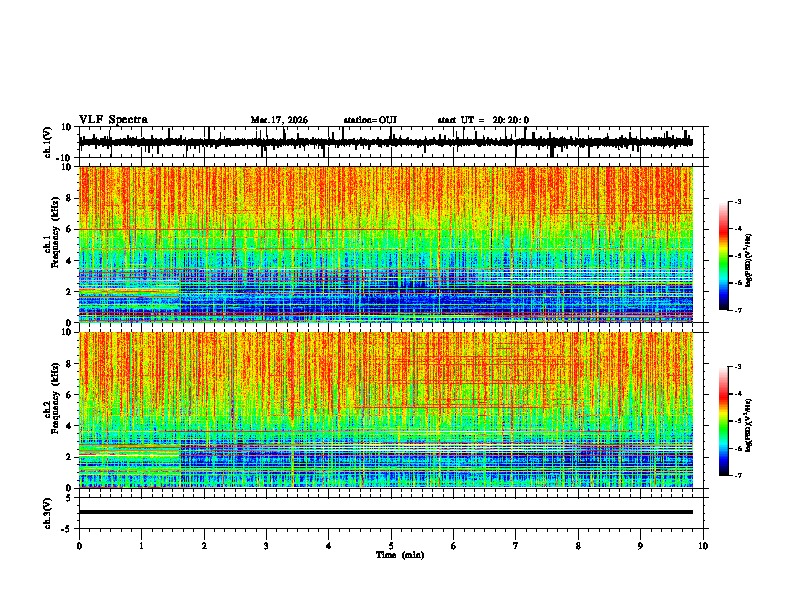Click the "6" tick on the time axis
The image size is (792, 612).
pos(453,546)
